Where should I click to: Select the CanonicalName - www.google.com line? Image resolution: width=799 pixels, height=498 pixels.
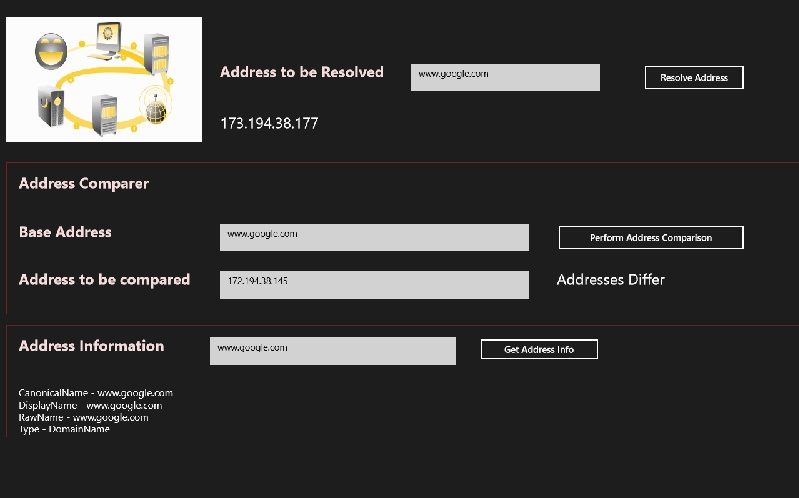pyautogui.click(x=96, y=393)
